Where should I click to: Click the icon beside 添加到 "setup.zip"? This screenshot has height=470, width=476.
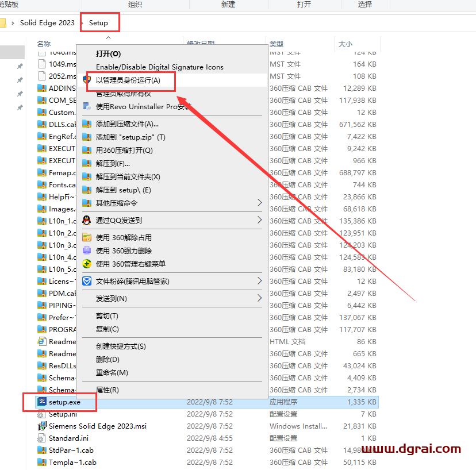[x=87, y=137]
